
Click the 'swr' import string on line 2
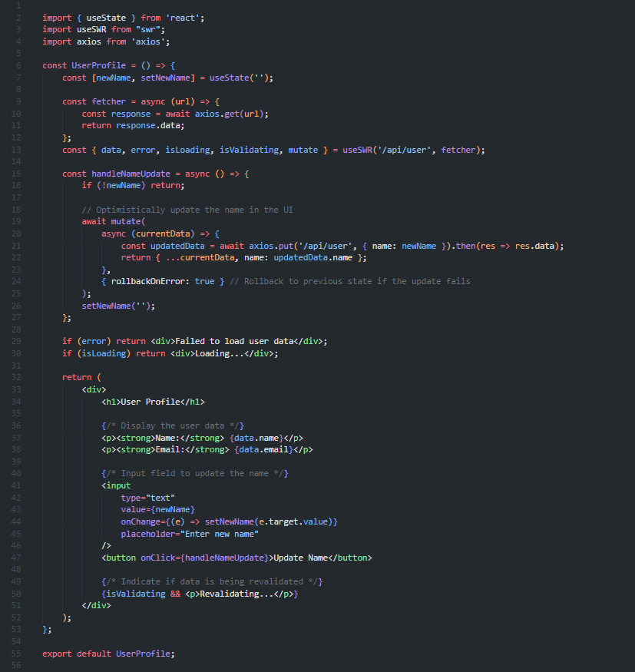(x=124, y=29)
